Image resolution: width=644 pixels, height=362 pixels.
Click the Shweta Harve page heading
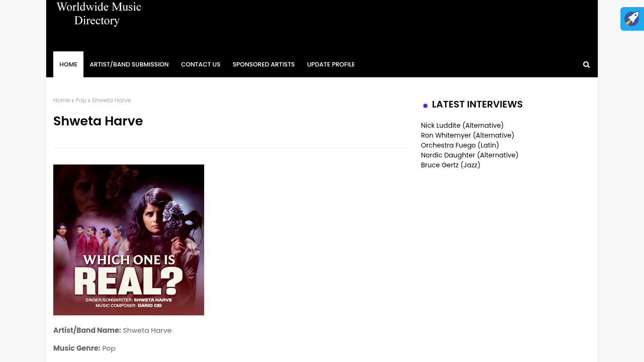click(98, 121)
